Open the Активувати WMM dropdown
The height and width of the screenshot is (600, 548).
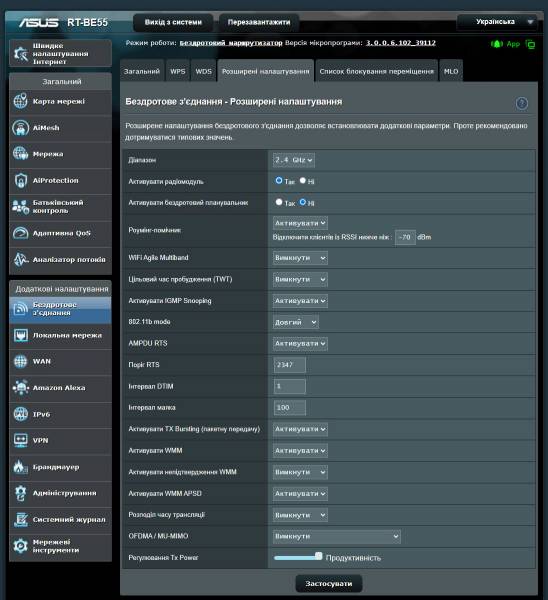(300, 451)
